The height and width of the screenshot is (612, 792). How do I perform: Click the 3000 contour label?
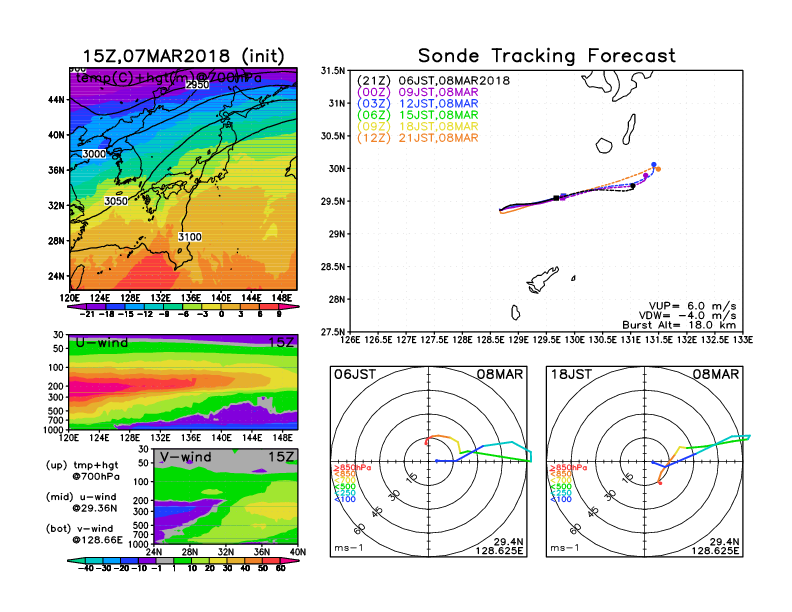[94, 154]
